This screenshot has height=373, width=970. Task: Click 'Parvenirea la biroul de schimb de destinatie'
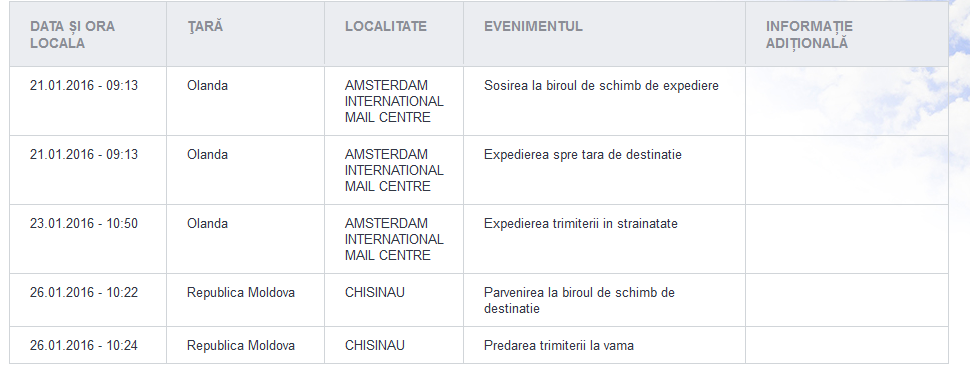[x=579, y=300]
